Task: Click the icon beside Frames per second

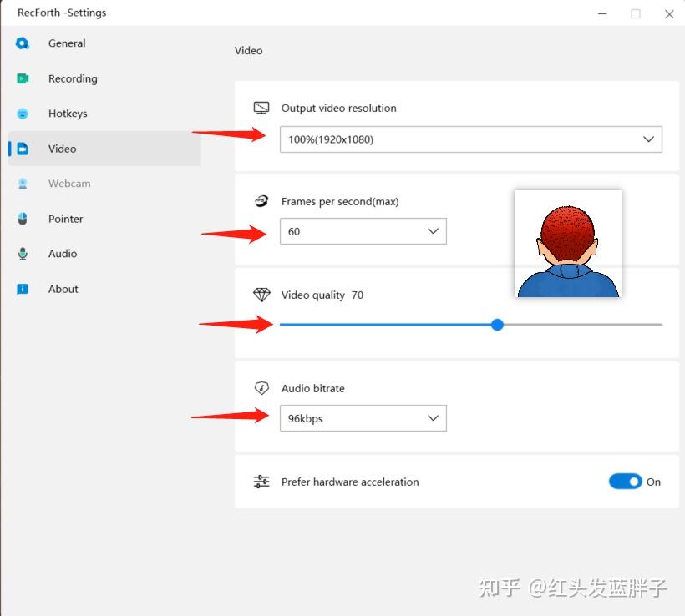Action: tap(261, 201)
